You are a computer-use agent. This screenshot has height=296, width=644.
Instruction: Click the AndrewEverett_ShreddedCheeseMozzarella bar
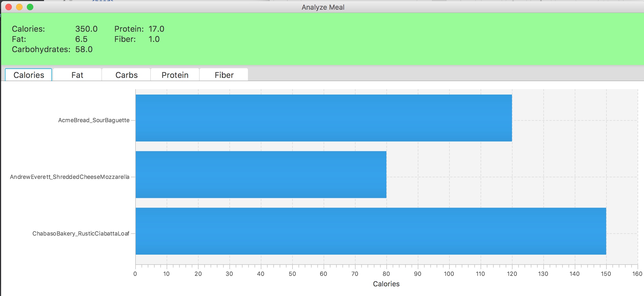tap(261, 175)
